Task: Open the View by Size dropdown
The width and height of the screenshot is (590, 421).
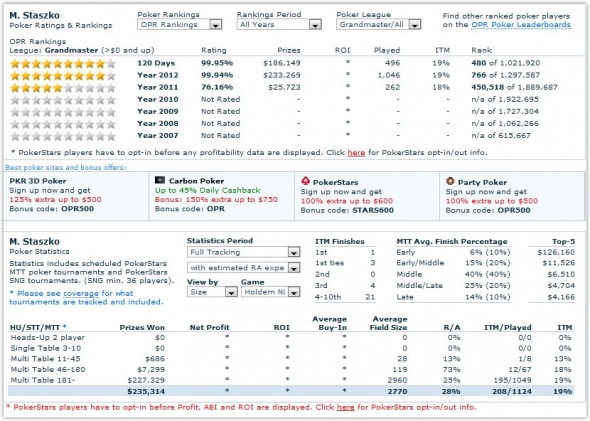Action: coord(212,292)
